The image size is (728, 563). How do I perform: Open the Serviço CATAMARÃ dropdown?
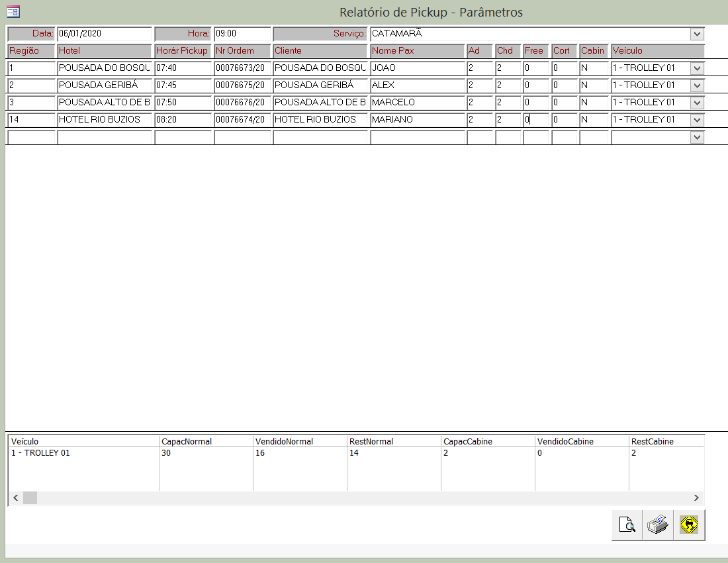(697, 34)
